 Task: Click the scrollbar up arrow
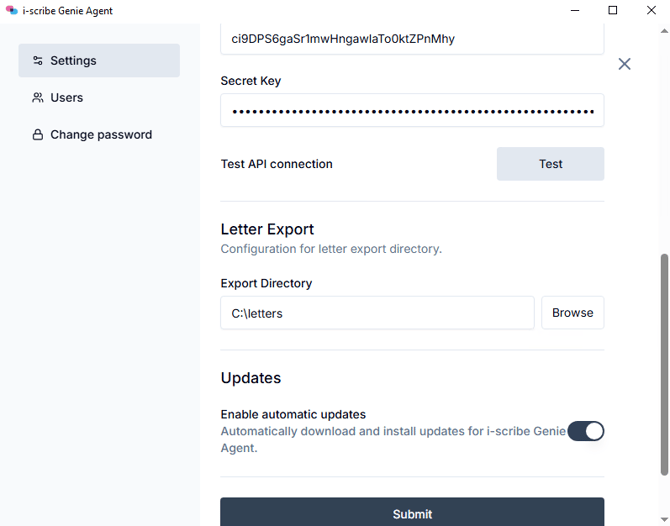point(664,31)
